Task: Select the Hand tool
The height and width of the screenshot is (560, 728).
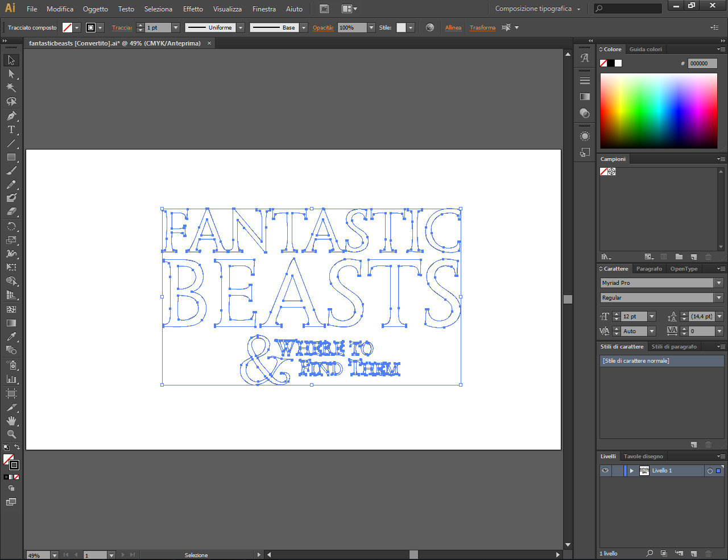Action: 11,421
